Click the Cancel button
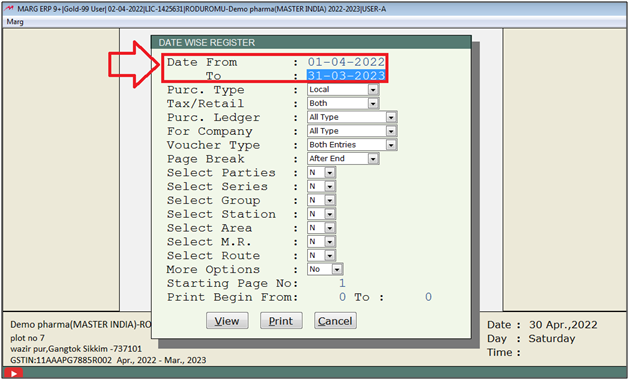The height and width of the screenshot is (380, 630). click(335, 321)
